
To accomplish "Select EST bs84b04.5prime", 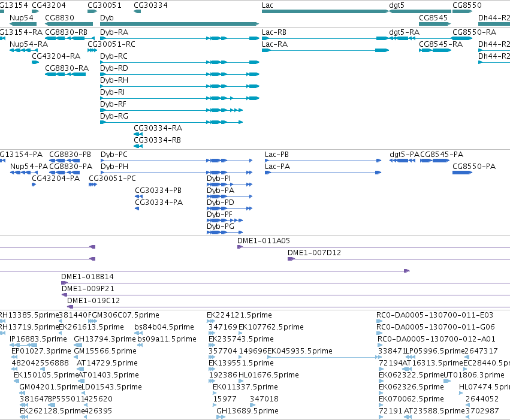I will pyautogui.click(x=164, y=328).
